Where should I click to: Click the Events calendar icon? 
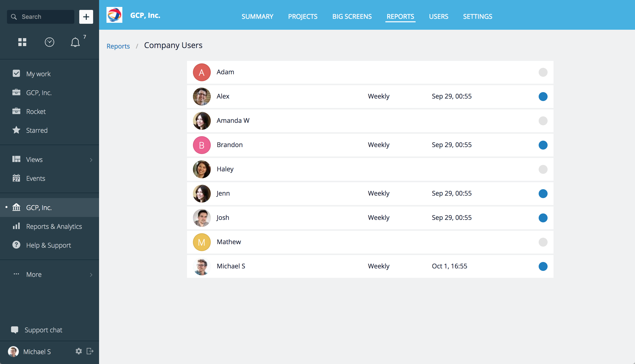[16, 178]
